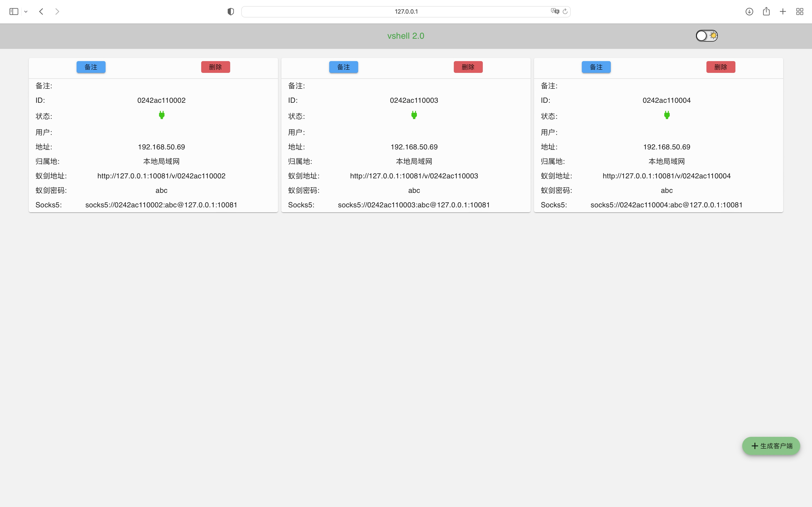The height and width of the screenshot is (507, 812).
Task: Click the 蚁剑地址 URL for client 0242ac110003
Action: pyautogui.click(x=414, y=176)
